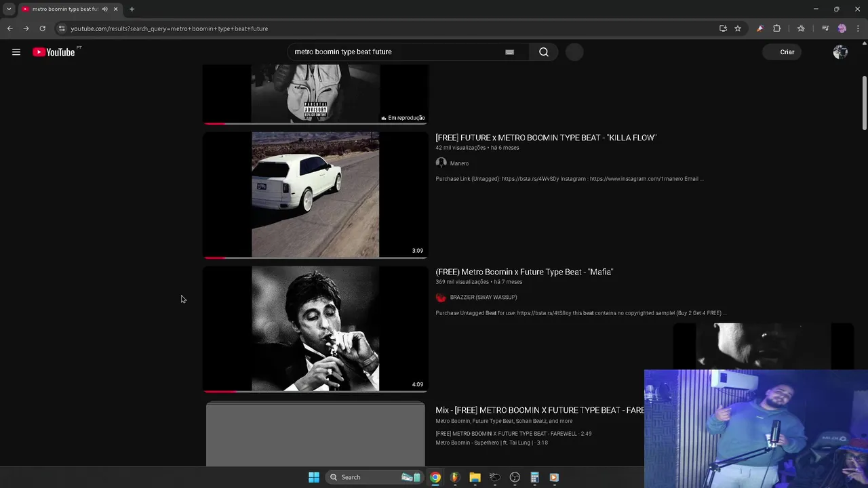This screenshot has width=868, height=488.
Task: Click the browser forward arrow
Action: coord(26,28)
